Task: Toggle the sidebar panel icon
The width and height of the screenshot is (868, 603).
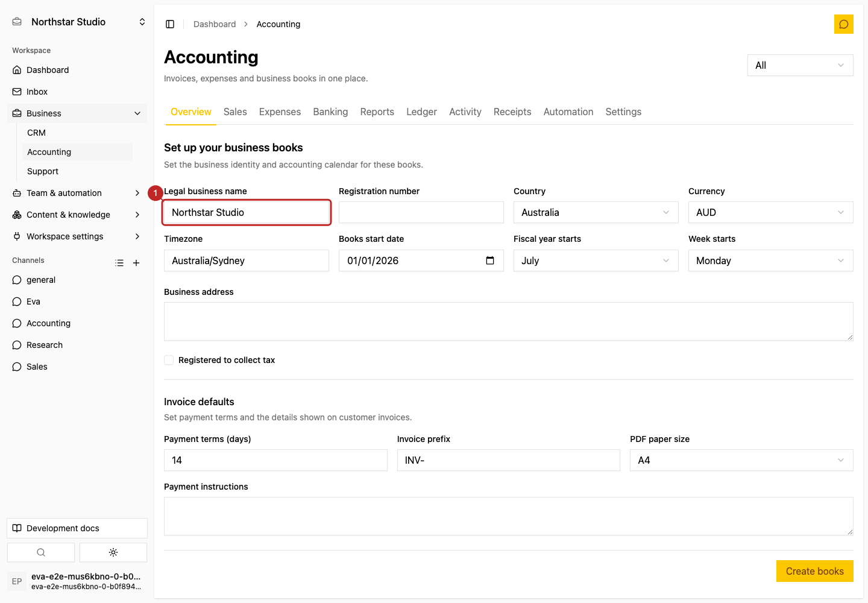Action: pyautogui.click(x=170, y=24)
